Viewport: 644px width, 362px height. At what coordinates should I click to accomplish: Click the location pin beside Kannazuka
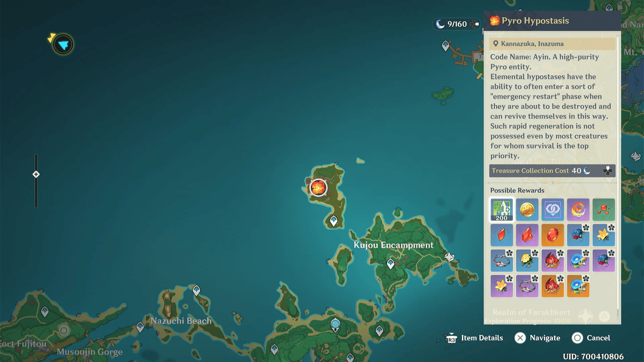click(495, 44)
